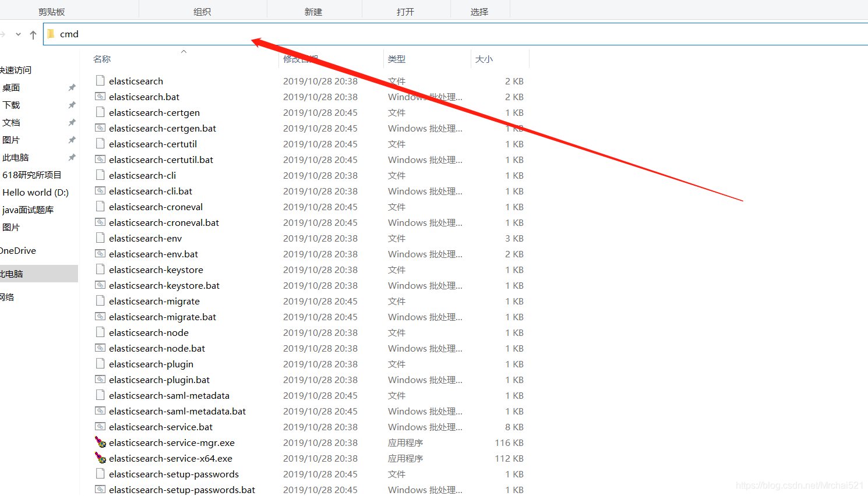Click the 选择 ribbon group label

[x=479, y=12]
